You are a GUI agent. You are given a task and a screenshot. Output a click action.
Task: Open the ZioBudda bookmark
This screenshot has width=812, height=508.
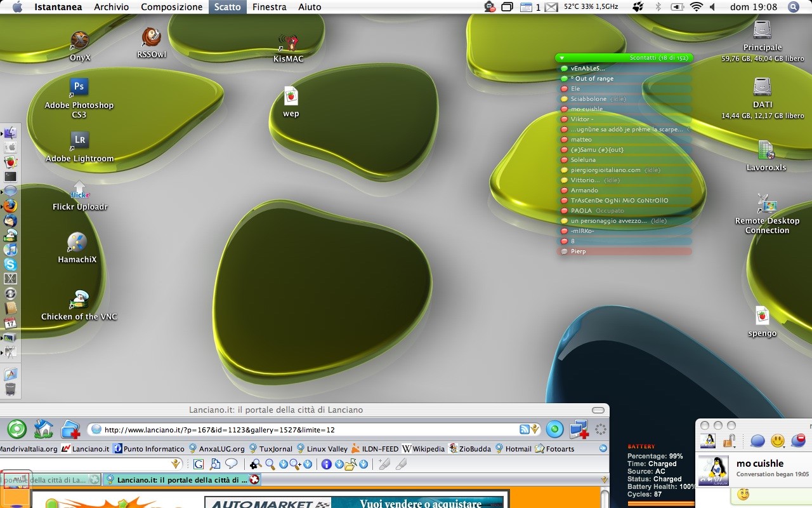click(470, 448)
